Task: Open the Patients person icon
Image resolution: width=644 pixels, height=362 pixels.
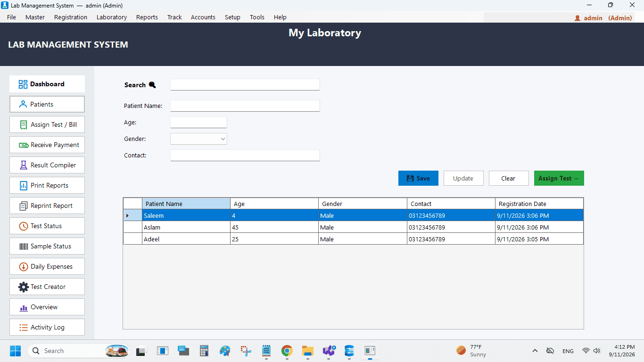Action: (x=23, y=104)
